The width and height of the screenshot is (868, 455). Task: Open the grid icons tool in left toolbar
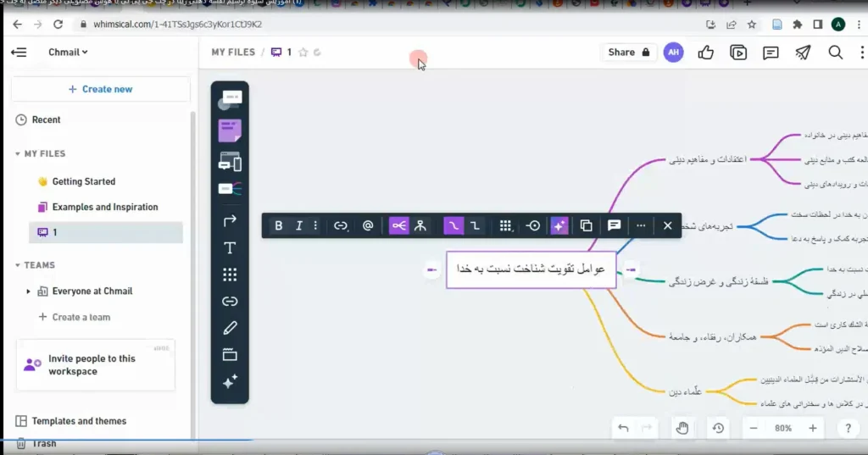[230, 275]
